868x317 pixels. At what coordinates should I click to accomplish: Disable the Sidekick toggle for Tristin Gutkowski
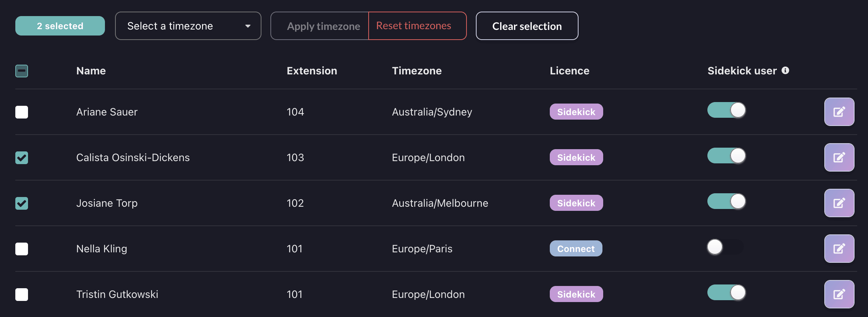[726, 292]
